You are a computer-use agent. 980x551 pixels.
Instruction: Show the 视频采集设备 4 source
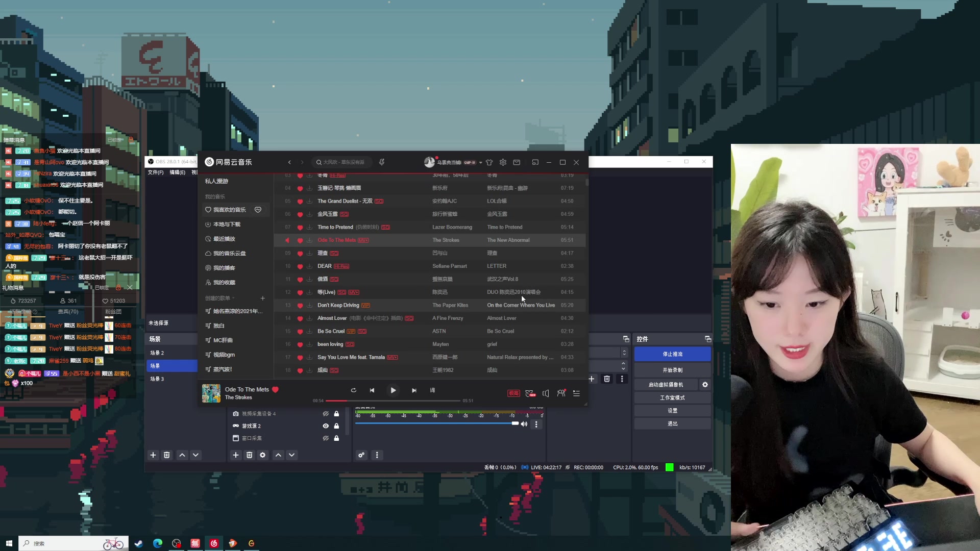pos(326,414)
